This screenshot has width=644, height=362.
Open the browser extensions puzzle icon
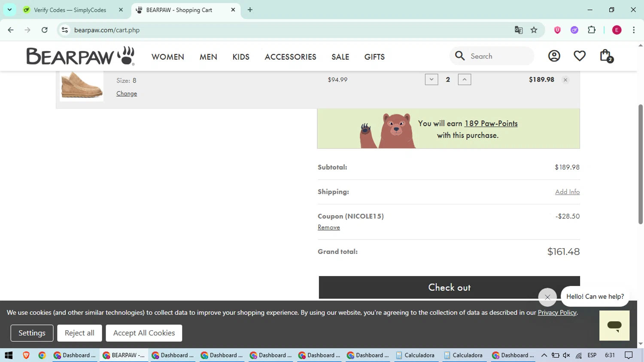592,30
